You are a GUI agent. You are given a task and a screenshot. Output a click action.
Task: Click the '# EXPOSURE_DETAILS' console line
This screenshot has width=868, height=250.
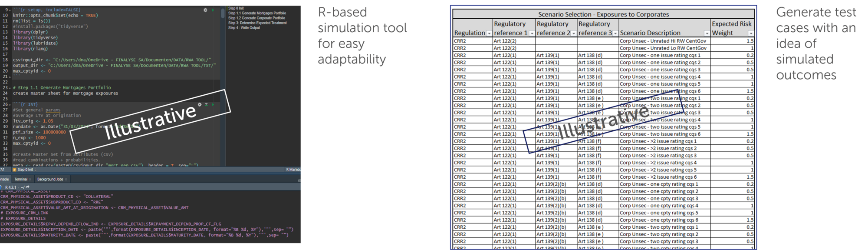(x=23, y=219)
